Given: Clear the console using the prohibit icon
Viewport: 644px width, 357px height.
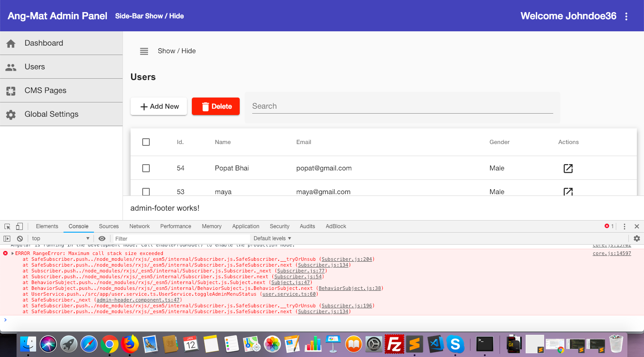Looking at the screenshot, I should 20,238.
